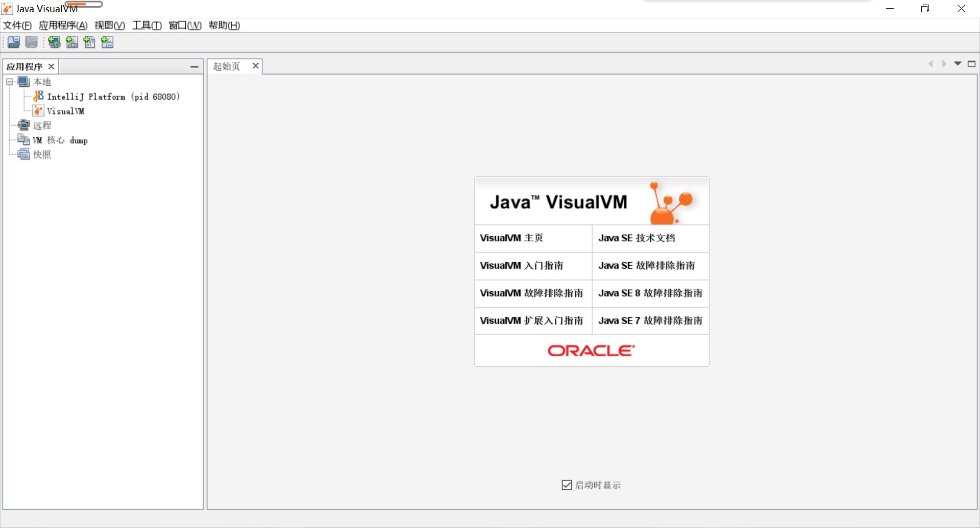Add a JMX connection via toolbar icon
The width and height of the screenshot is (980, 528).
click(72, 42)
